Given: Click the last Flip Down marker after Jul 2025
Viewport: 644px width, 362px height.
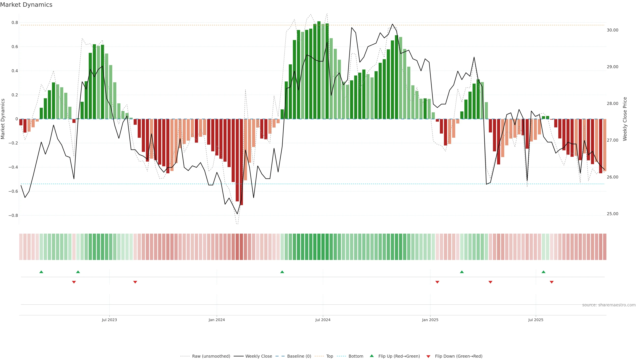Looking at the screenshot, I should (x=552, y=282).
